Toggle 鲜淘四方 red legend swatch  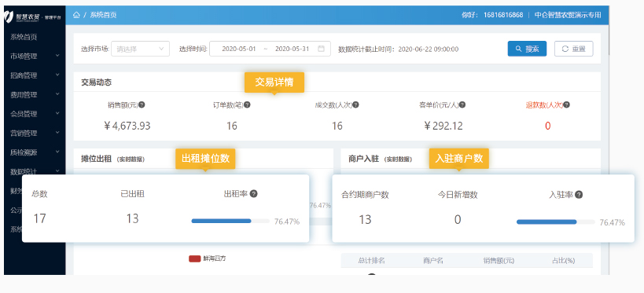point(194,258)
